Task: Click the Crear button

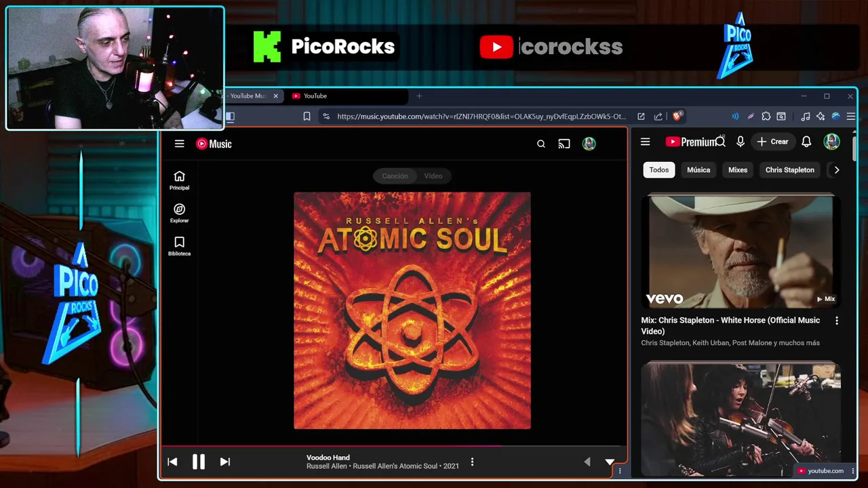Action: click(x=773, y=142)
